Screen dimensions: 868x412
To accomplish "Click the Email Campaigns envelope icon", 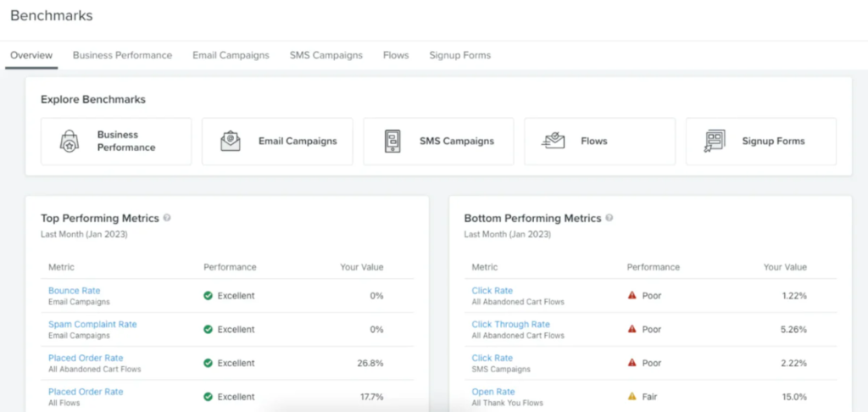I will pos(230,141).
